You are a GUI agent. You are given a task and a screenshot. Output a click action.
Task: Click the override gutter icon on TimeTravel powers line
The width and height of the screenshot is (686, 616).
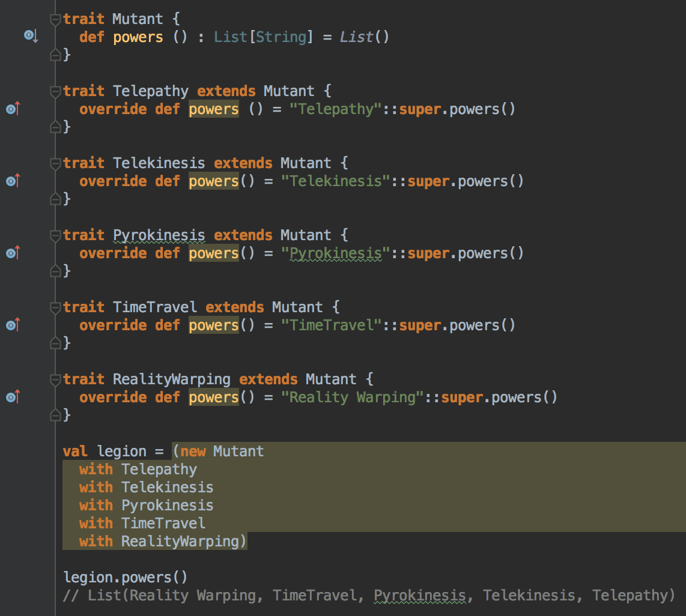click(13, 325)
